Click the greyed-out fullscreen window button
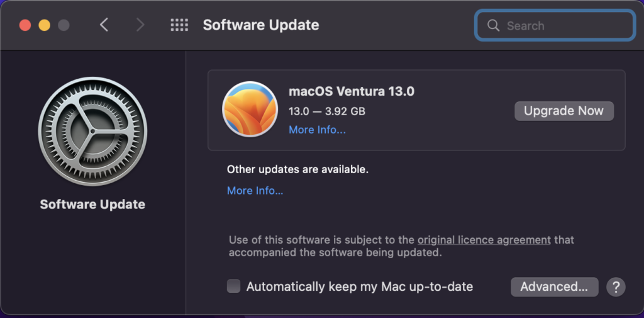Viewport: 644px width, 318px height. [64, 26]
